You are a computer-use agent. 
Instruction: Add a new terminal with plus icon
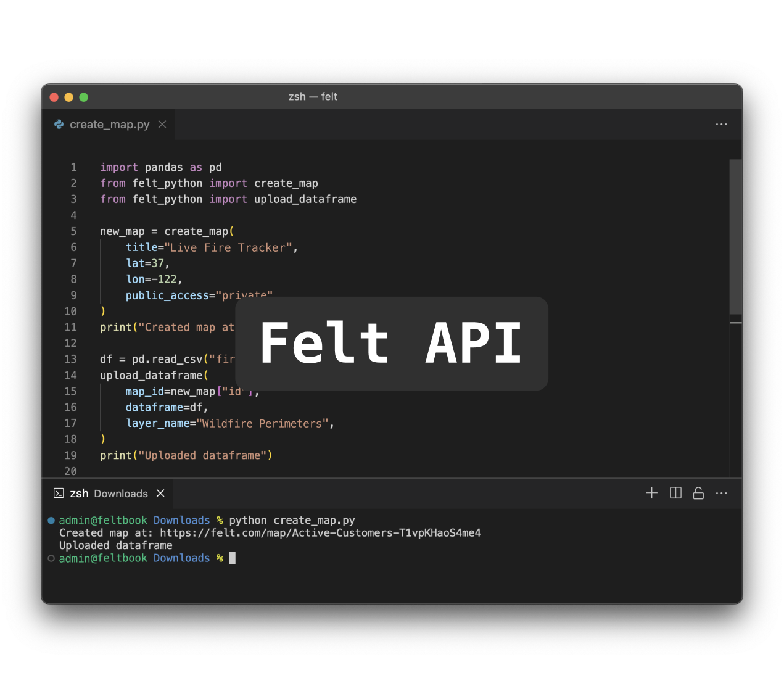click(651, 493)
